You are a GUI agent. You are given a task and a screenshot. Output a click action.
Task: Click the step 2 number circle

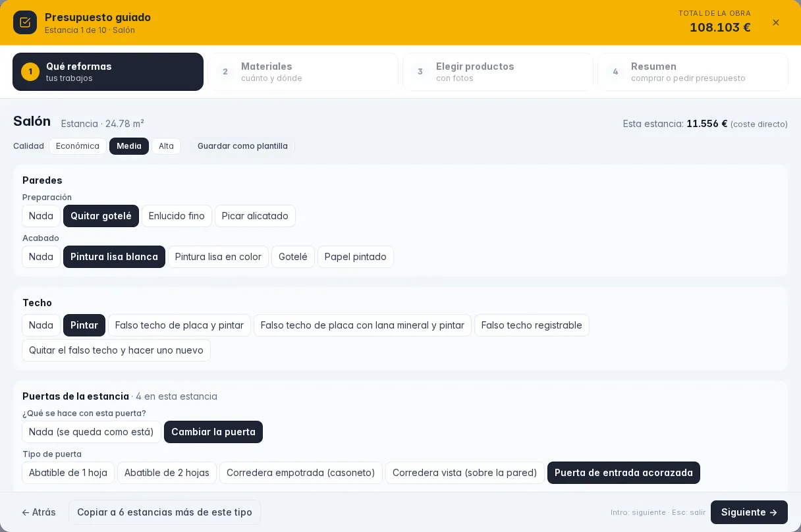225,72
